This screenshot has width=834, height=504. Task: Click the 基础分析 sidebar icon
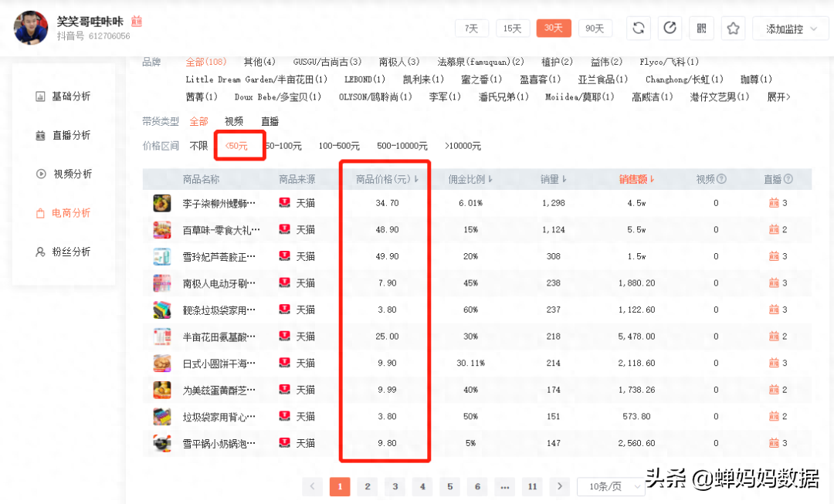(40, 96)
